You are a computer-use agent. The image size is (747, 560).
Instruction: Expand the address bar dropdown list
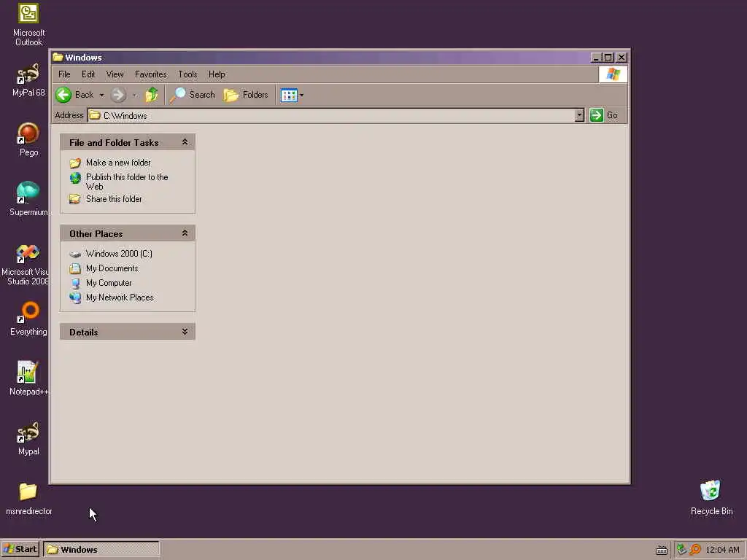point(579,115)
